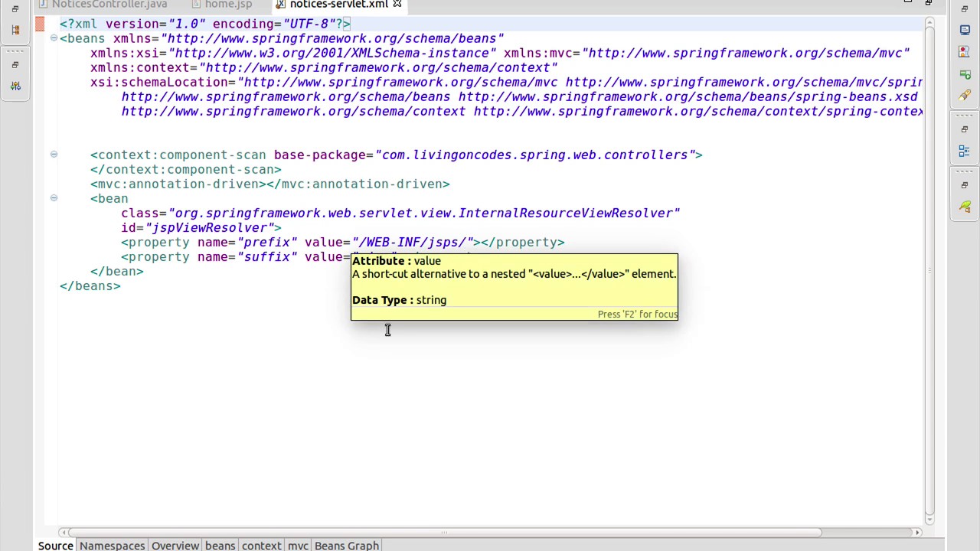
Task: Click the vertical scrollbar down arrow
Action: click(929, 520)
